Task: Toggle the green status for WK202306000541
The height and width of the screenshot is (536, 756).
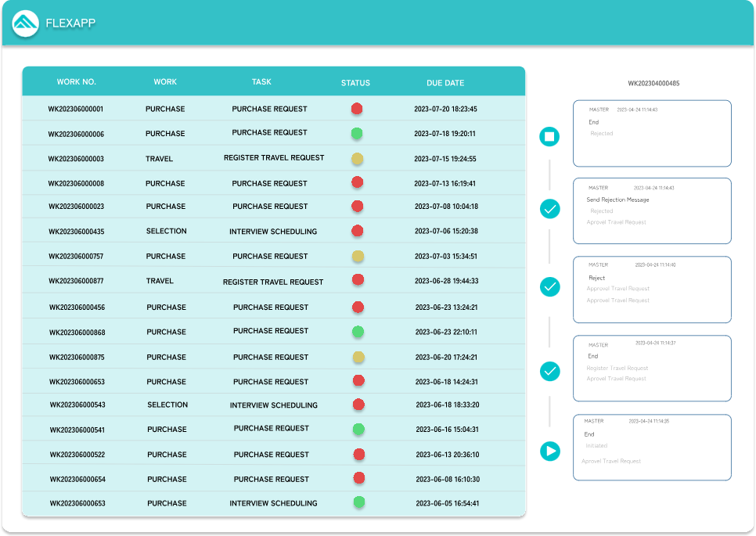Action: coord(358,429)
